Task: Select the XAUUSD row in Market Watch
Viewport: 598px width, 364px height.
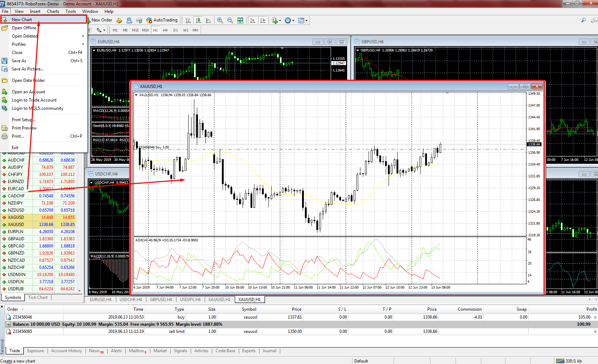Action: coord(39,225)
